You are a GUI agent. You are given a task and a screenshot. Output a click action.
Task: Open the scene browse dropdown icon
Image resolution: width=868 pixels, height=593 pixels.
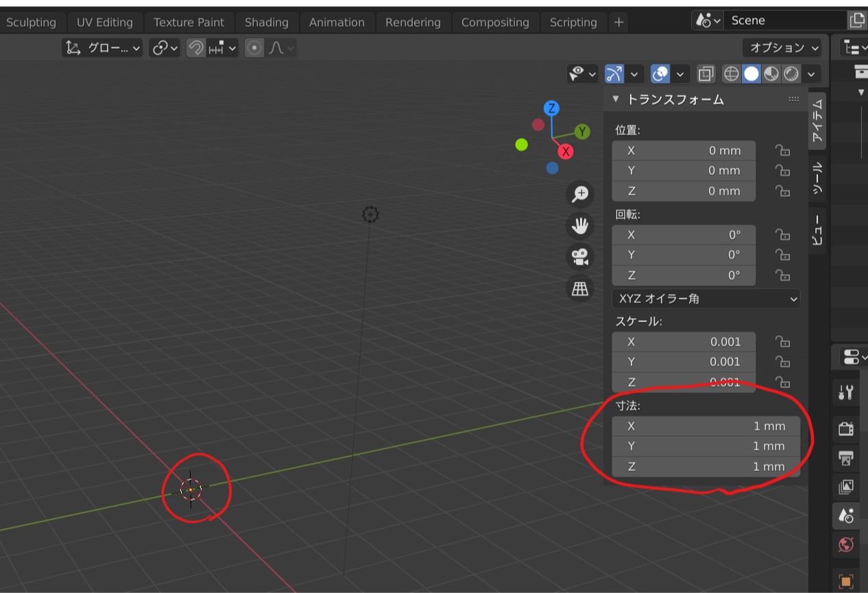point(708,21)
